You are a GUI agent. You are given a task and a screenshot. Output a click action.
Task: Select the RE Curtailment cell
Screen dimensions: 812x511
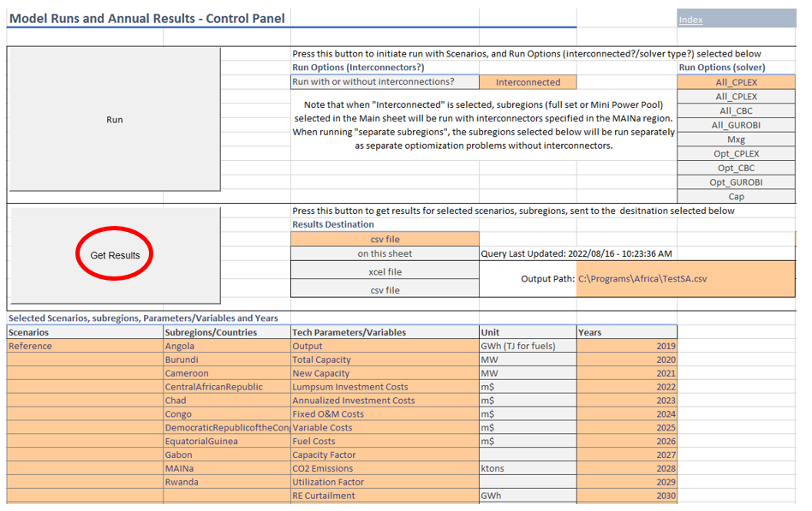point(385,496)
